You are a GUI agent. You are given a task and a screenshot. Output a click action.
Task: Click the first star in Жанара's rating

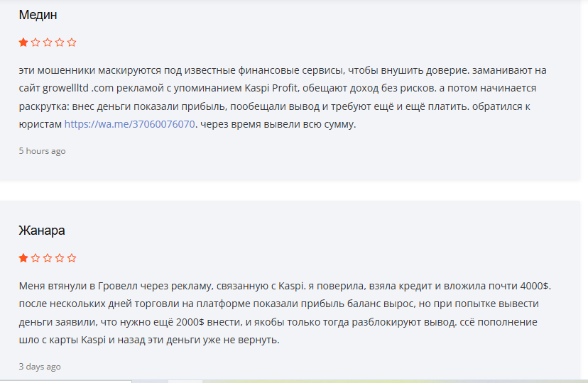[23, 258]
